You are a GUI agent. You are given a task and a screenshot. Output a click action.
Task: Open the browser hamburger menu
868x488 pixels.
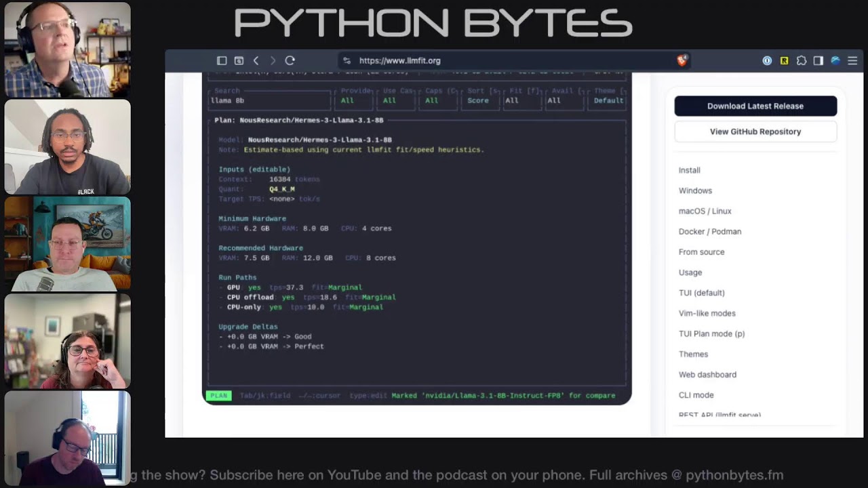tap(852, 60)
